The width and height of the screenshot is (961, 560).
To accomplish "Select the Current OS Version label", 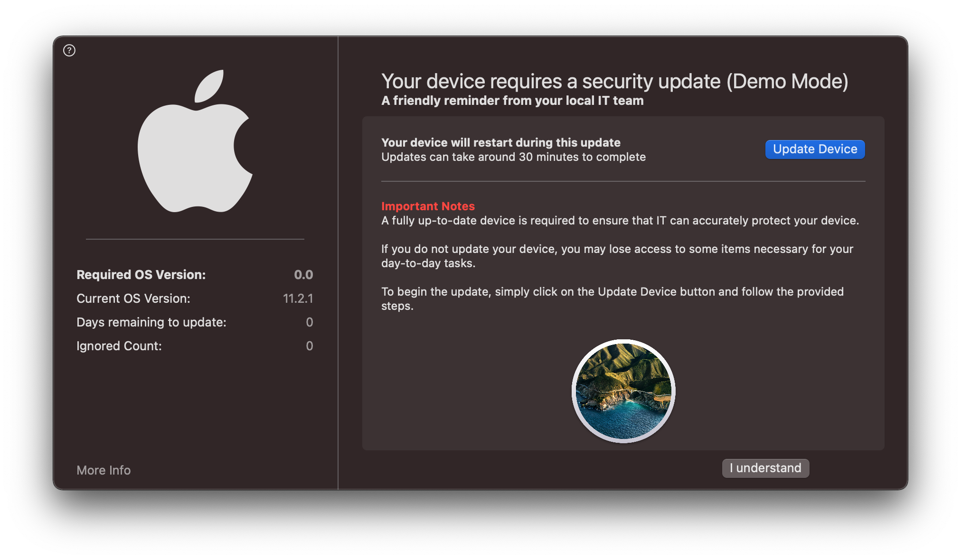I will 133,299.
